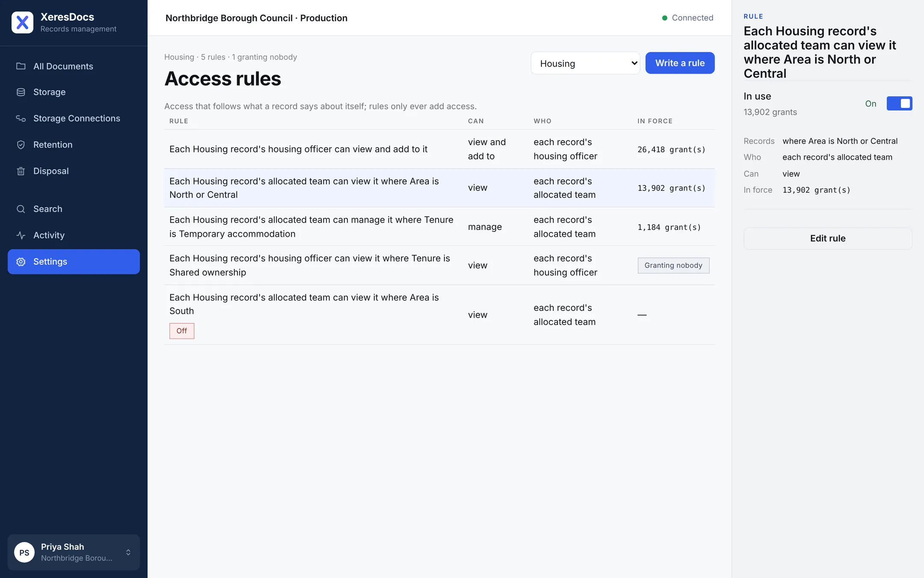Click the All Documents folder icon
Viewport: 924px width, 578px height.
[21, 66]
